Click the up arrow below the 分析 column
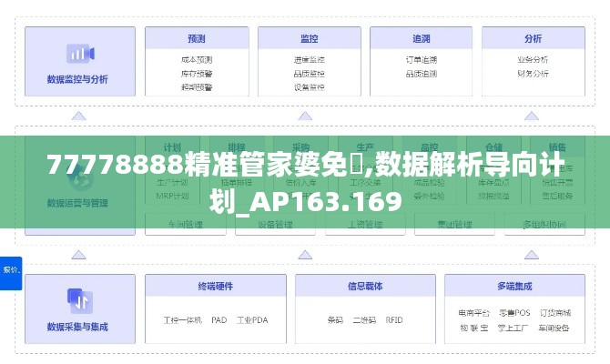The height and width of the screenshot is (364, 610). coord(533,116)
